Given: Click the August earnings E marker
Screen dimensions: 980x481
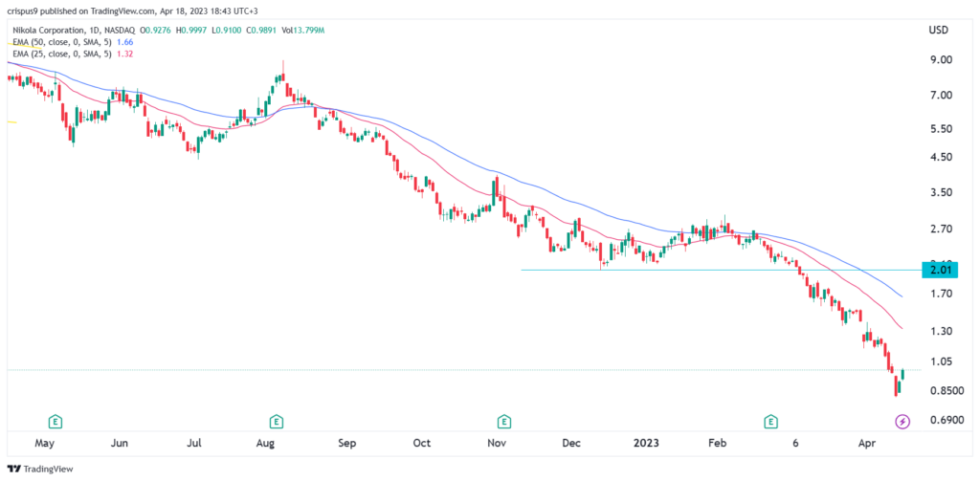Looking at the screenshot, I should click(275, 422).
